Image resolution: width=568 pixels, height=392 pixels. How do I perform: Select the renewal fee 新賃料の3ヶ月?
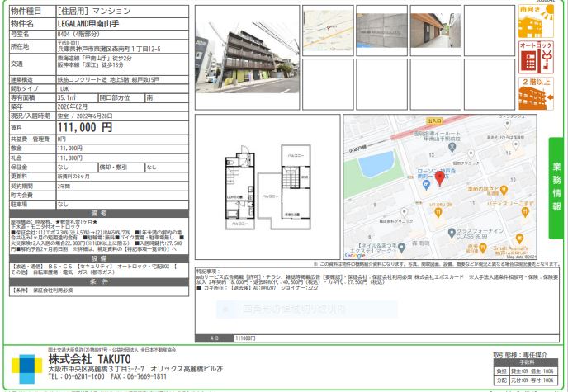point(73,177)
